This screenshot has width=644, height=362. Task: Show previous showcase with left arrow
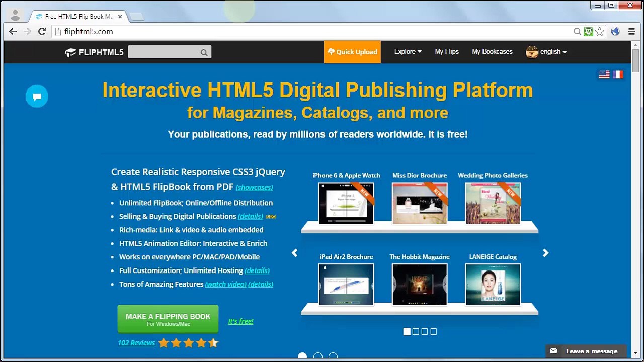(295, 253)
